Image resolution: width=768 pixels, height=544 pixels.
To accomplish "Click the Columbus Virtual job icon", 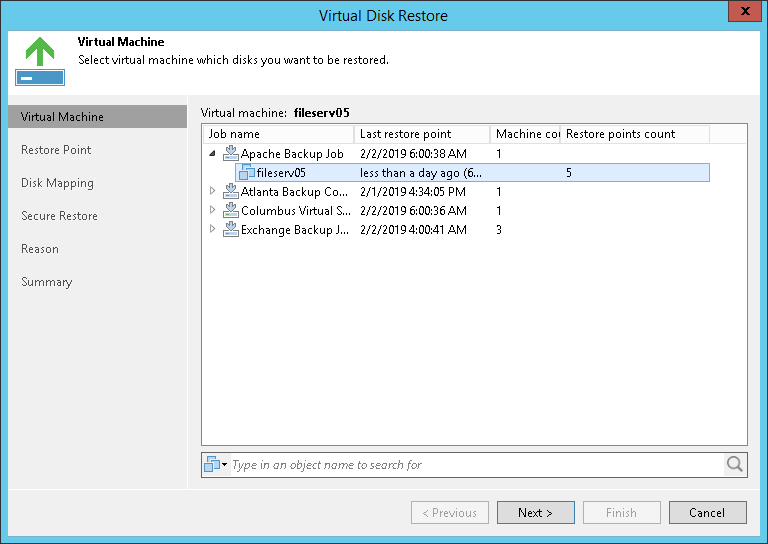I will [231, 211].
